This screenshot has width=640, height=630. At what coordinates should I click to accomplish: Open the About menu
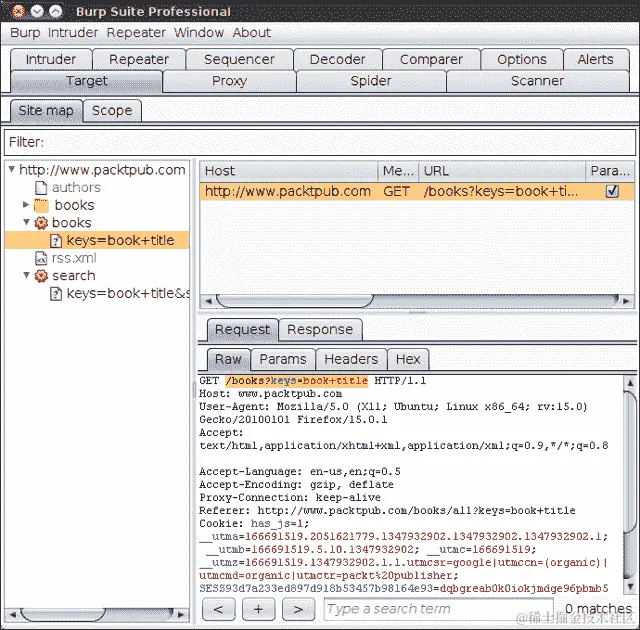click(x=251, y=33)
